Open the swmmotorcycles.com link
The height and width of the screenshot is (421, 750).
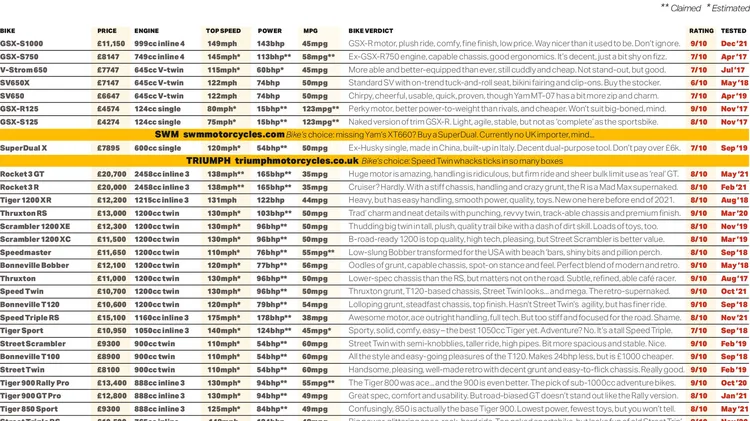click(234, 134)
